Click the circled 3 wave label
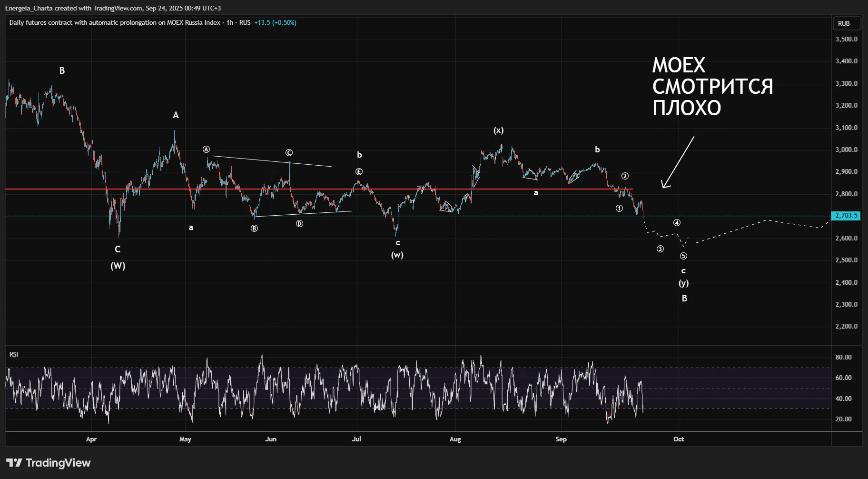Image resolution: width=868 pixels, height=479 pixels. point(660,249)
